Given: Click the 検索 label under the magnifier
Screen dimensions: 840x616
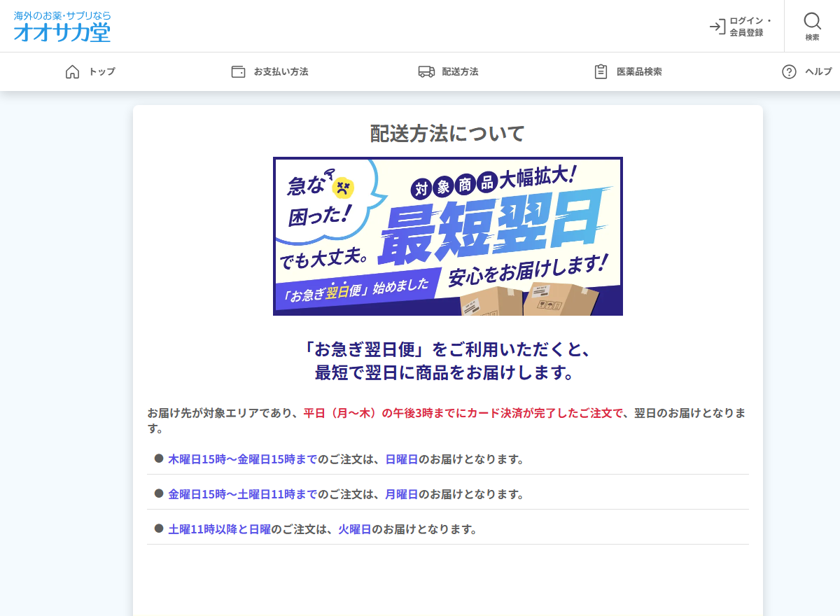Looking at the screenshot, I should tap(812, 38).
